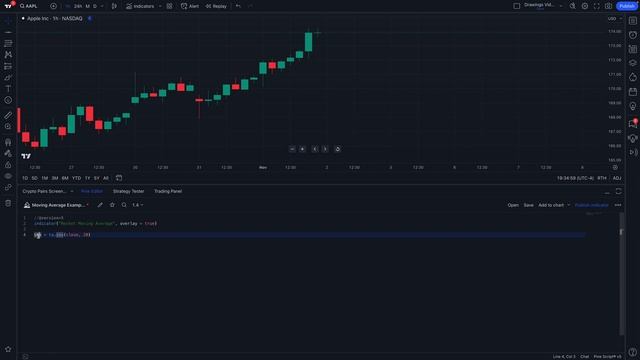The width and height of the screenshot is (640, 360).
Task: Expand the screener selection dropdown arrow
Action: [72, 191]
